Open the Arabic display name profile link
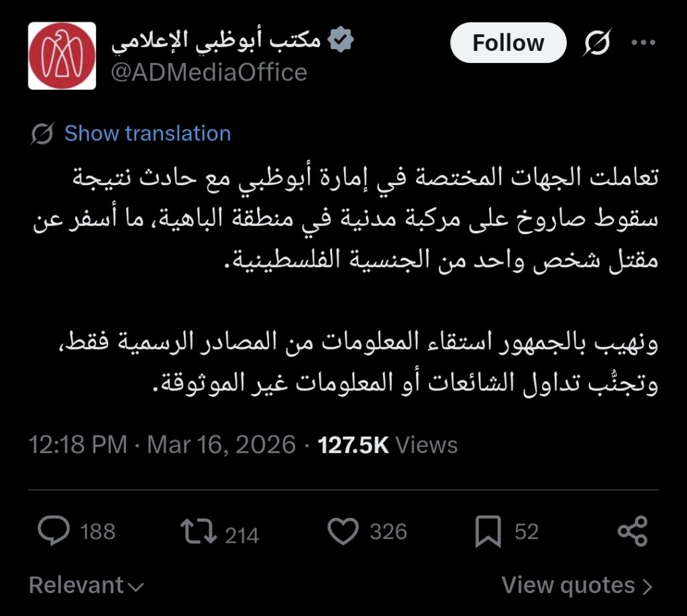 [x=215, y=42]
